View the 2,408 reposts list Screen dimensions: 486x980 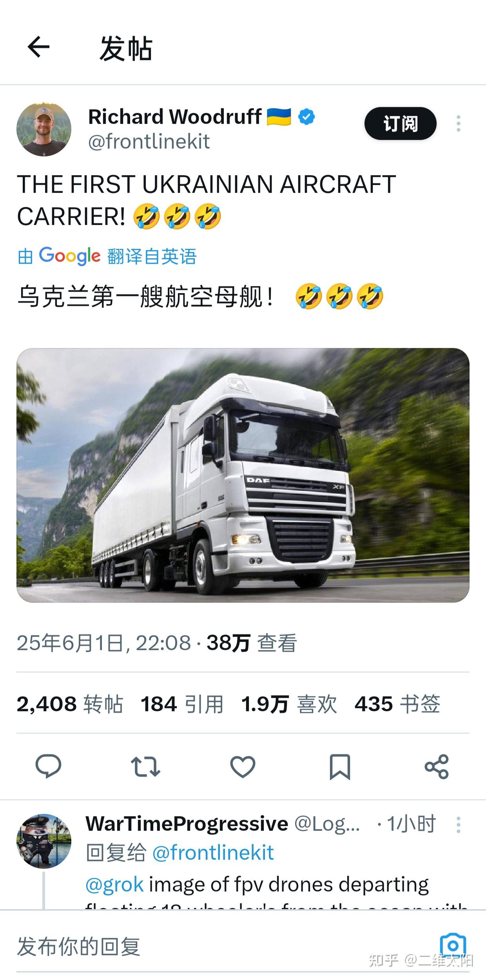(x=70, y=704)
